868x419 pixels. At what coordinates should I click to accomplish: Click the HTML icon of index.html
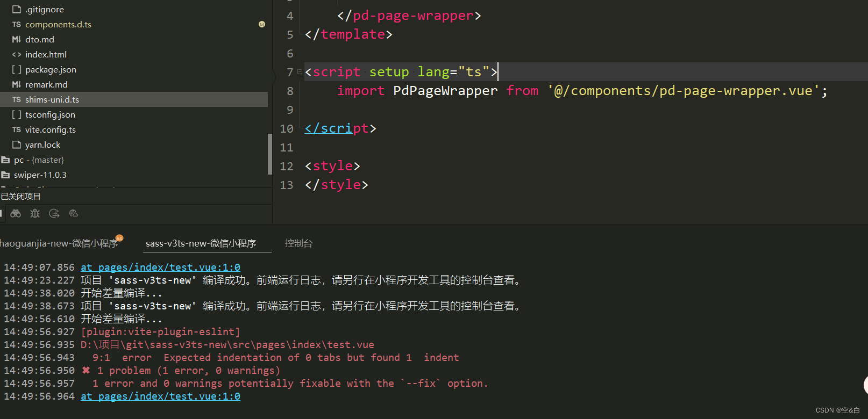[17, 54]
